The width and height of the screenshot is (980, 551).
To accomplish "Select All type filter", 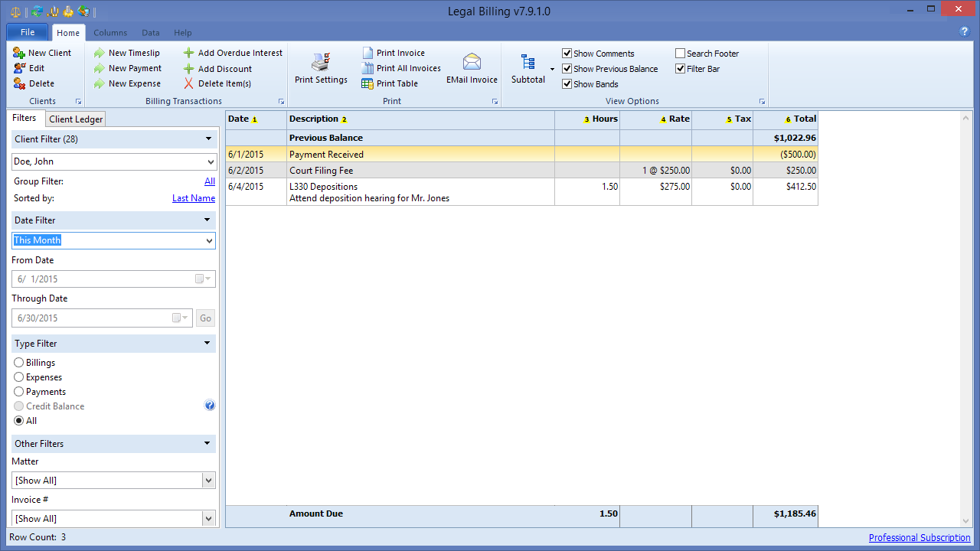I will click(19, 421).
